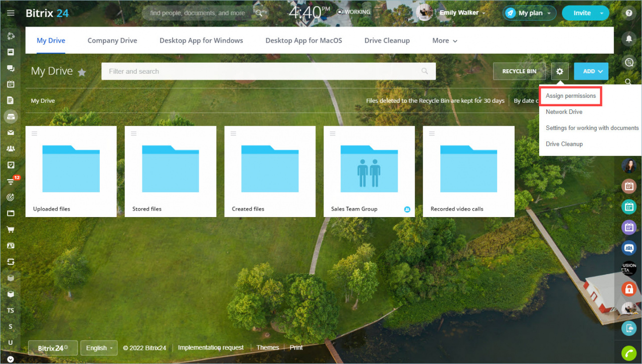Image resolution: width=642 pixels, height=364 pixels.
Task: Open the documents icon in left sidebar
Action: click(11, 100)
